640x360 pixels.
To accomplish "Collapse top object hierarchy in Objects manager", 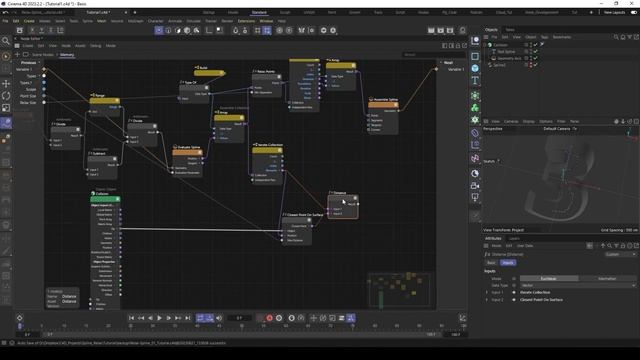I will (x=485, y=45).
